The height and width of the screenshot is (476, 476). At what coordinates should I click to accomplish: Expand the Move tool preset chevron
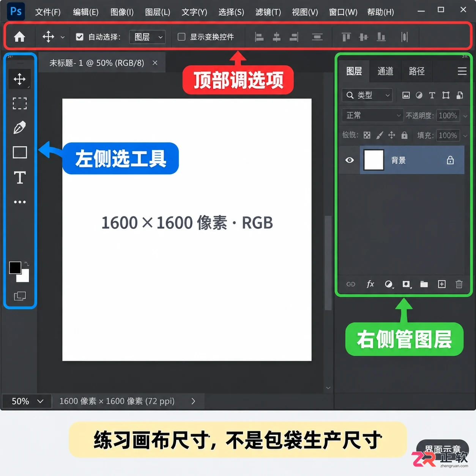(63, 37)
